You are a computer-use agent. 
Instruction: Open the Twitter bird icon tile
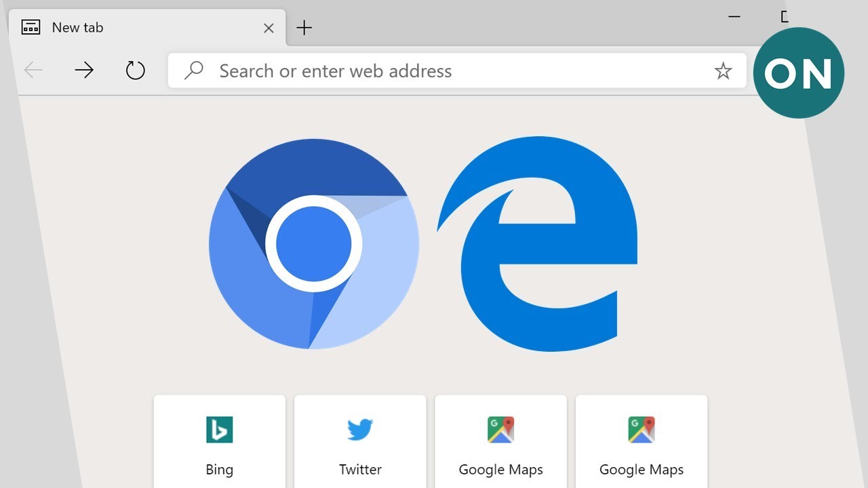pos(360,430)
